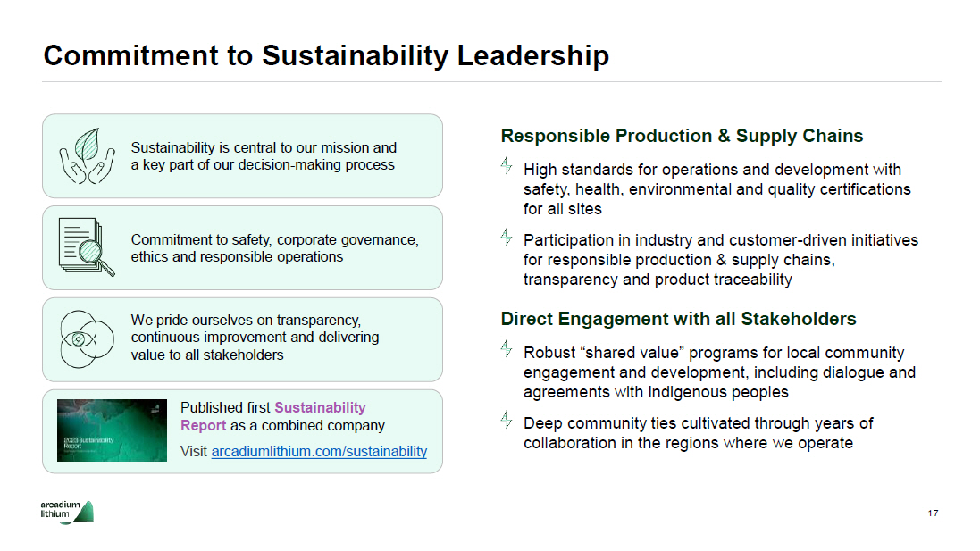Open the arcadiumlithium.com/sustainability link
Viewport: 980px width, 551px height.
tap(319, 452)
